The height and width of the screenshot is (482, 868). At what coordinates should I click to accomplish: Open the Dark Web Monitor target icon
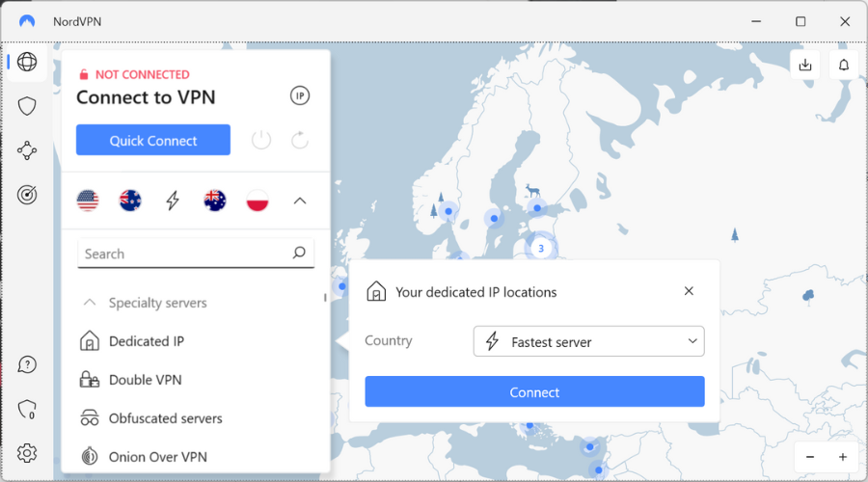(x=27, y=195)
